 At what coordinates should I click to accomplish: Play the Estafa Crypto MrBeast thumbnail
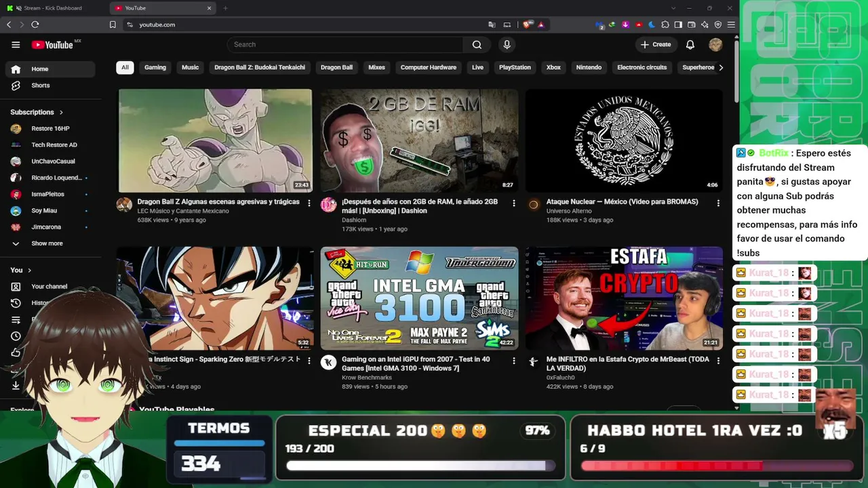pos(624,298)
